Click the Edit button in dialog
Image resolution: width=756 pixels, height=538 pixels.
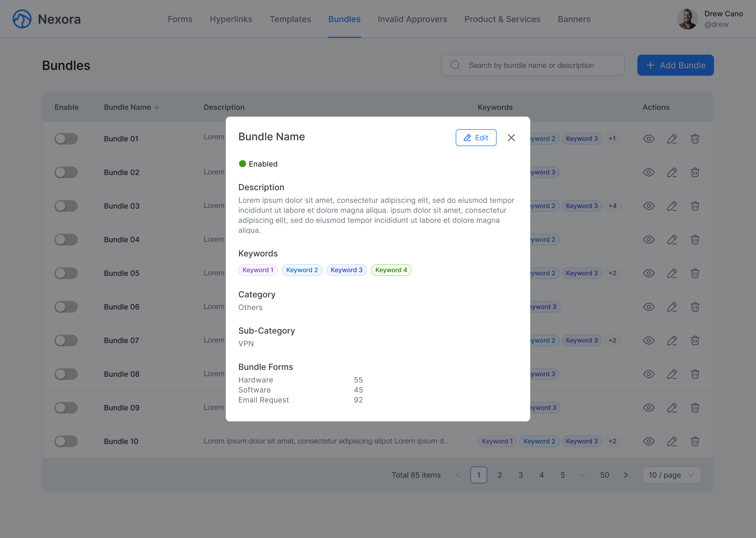pos(476,138)
